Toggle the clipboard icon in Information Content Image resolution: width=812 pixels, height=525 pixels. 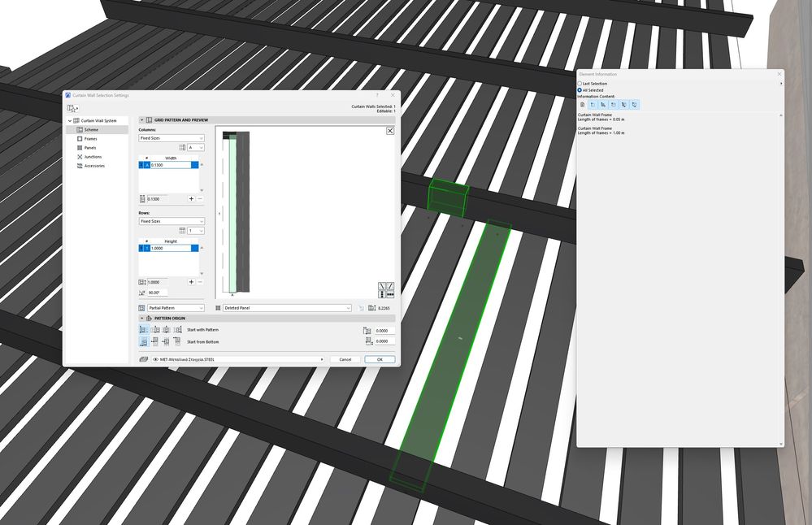click(582, 105)
